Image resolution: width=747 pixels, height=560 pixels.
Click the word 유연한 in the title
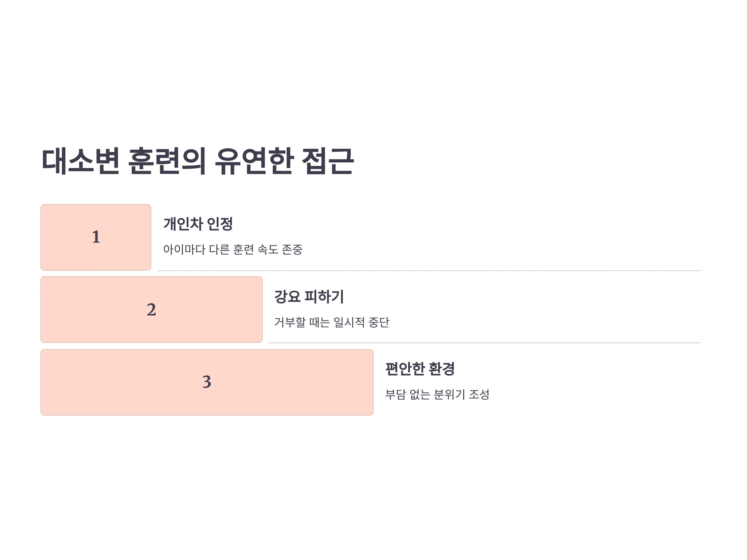point(254,161)
